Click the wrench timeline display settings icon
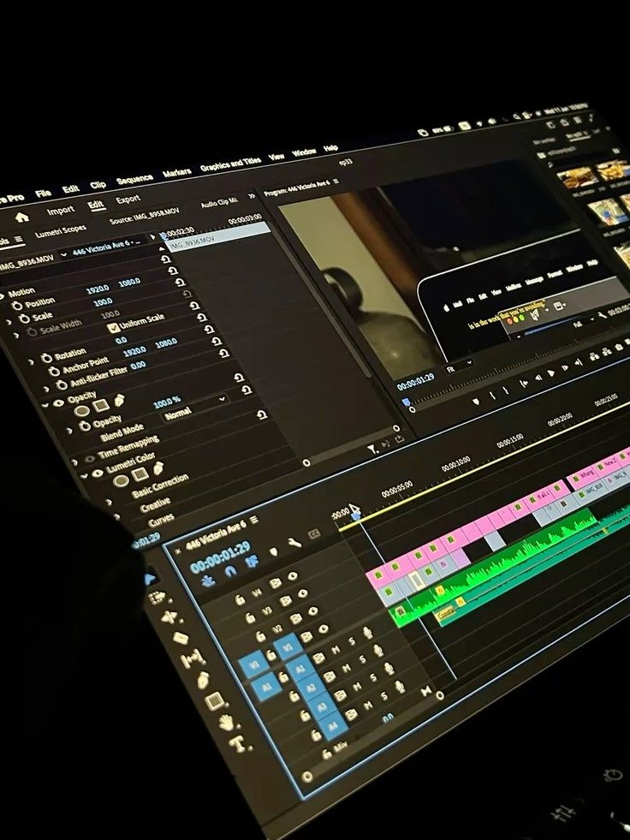This screenshot has height=840, width=630. (294, 542)
